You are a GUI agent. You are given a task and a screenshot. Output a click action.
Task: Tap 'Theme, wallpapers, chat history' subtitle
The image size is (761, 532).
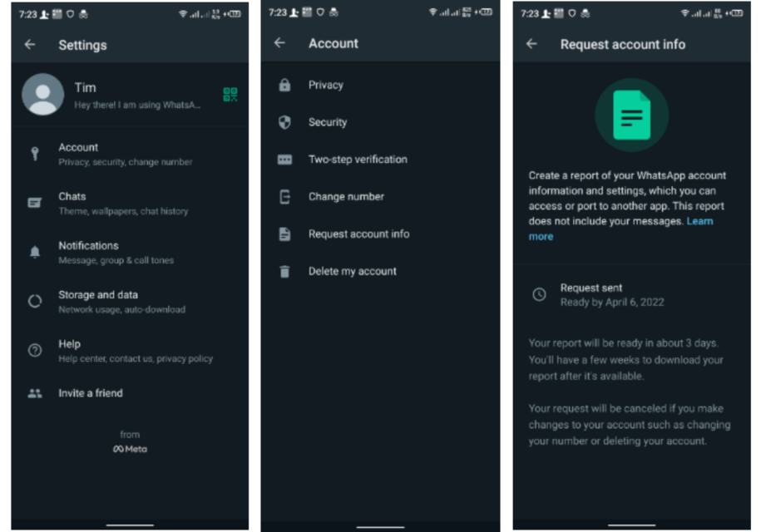point(123,211)
